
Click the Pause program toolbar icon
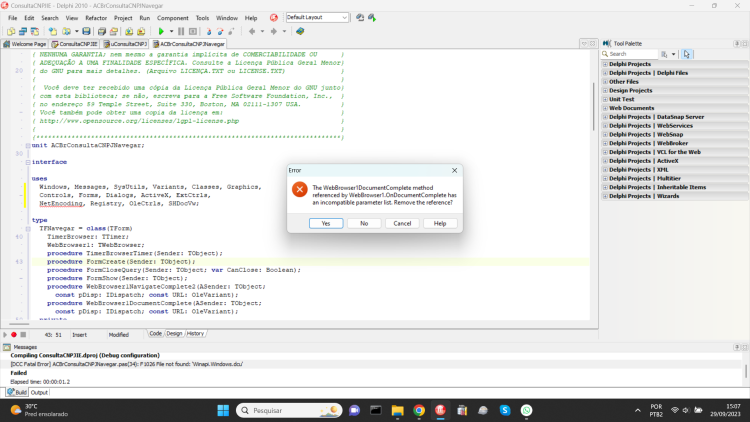pyautogui.click(x=181, y=32)
